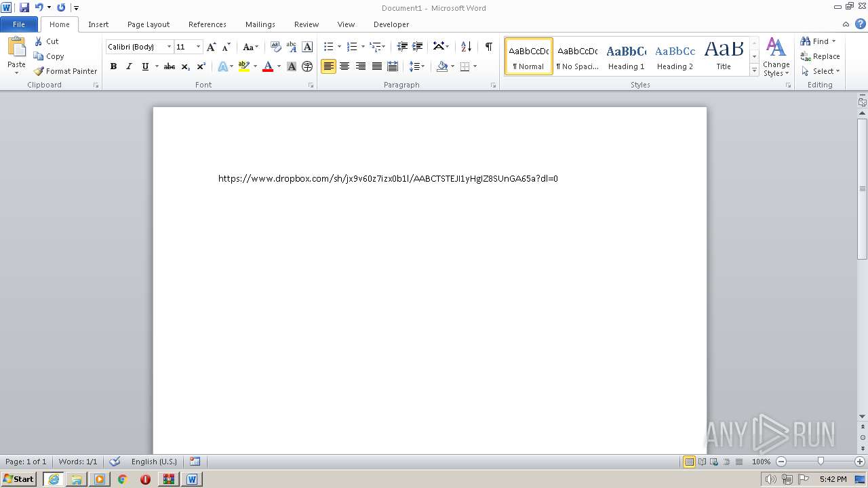Toggle subscript formatting
868x488 pixels.
(185, 66)
